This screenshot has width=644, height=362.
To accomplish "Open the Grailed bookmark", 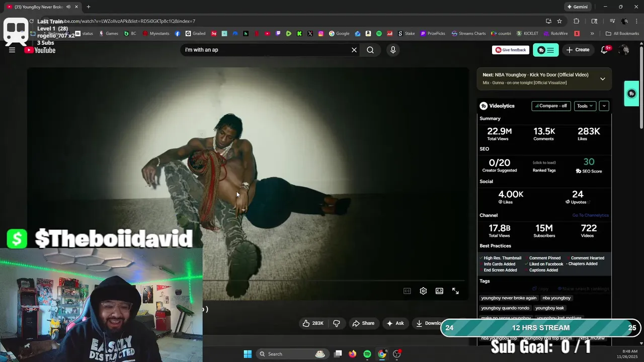I will click(195, 34).
